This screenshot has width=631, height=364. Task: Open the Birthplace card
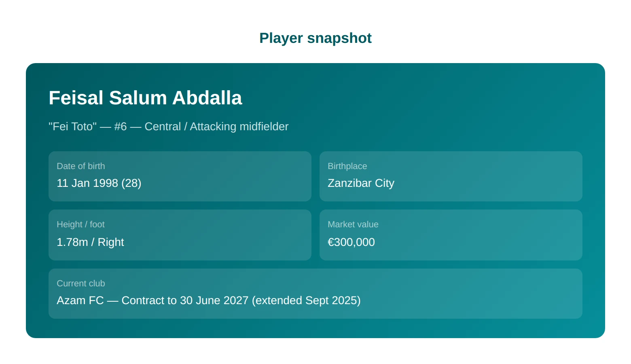pos(451,176)
